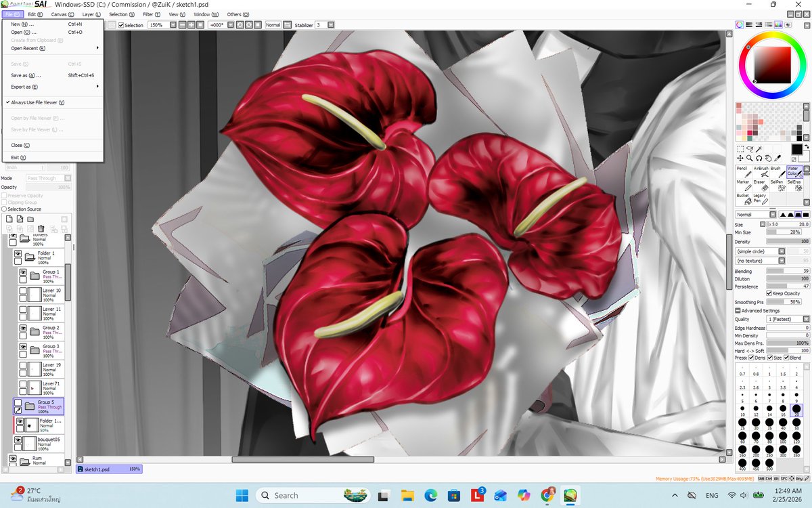Activate the Rotate view tool

coord(759,158)
